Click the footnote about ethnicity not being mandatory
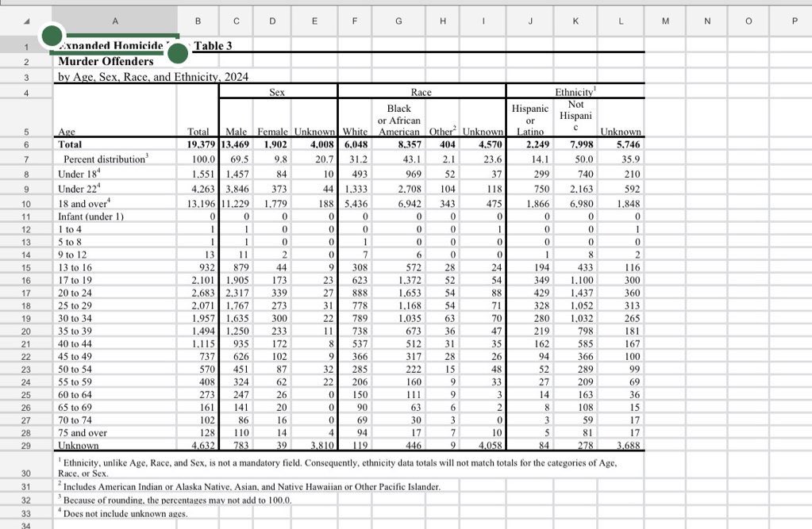 point(337,467)
